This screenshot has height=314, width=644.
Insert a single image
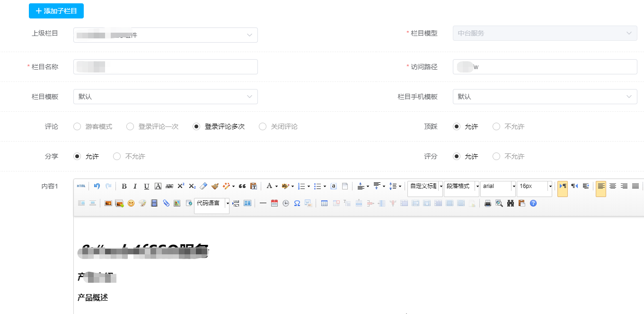pyautogui.click(x=108, y=203)
